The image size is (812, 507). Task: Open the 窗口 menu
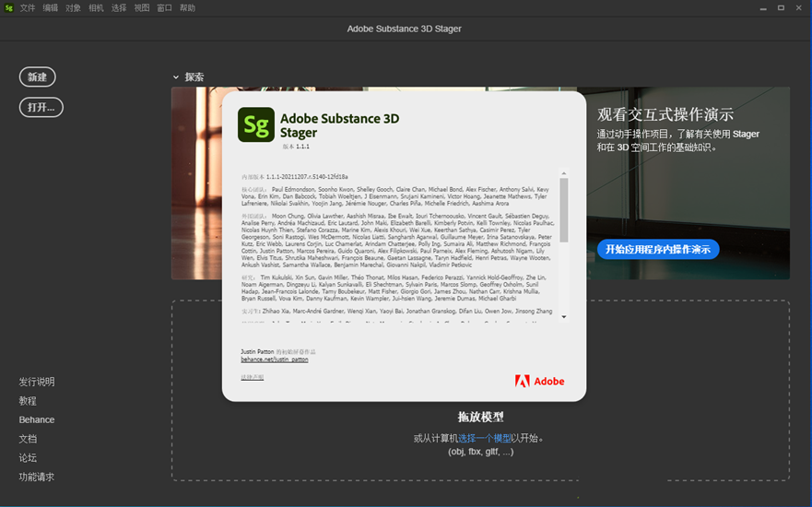pos(164,7)
